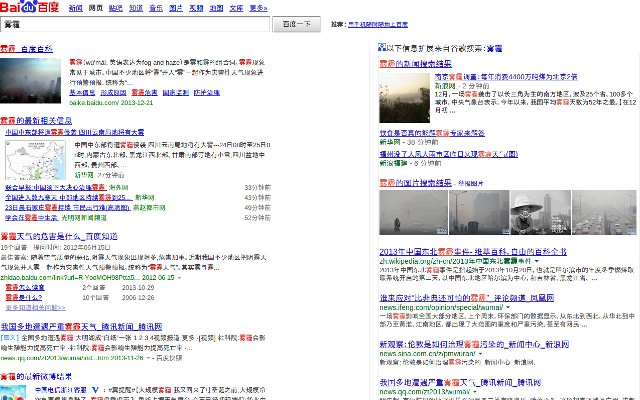Click the Baidu logo
640x400 pixels.
tap(29, 7)
